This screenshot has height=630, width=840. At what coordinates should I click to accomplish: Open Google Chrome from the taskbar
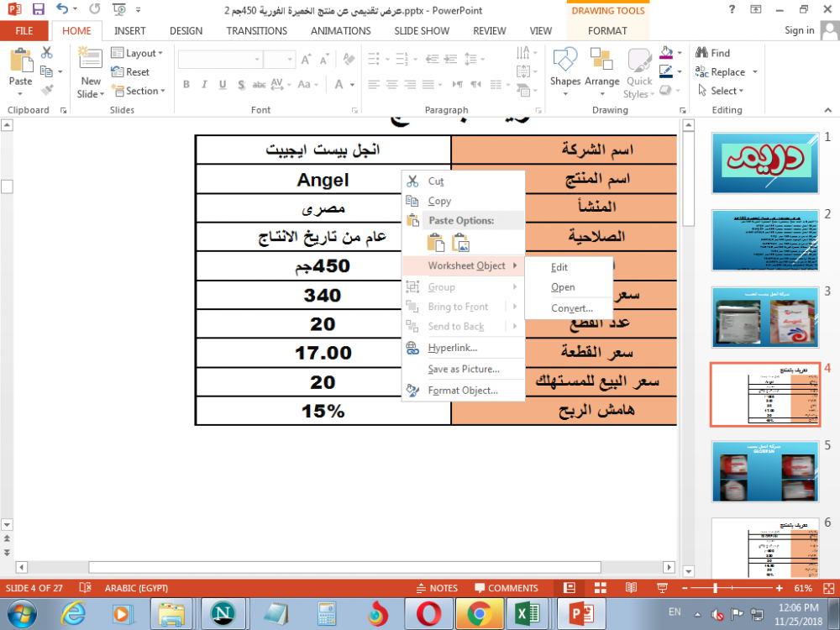479,613
